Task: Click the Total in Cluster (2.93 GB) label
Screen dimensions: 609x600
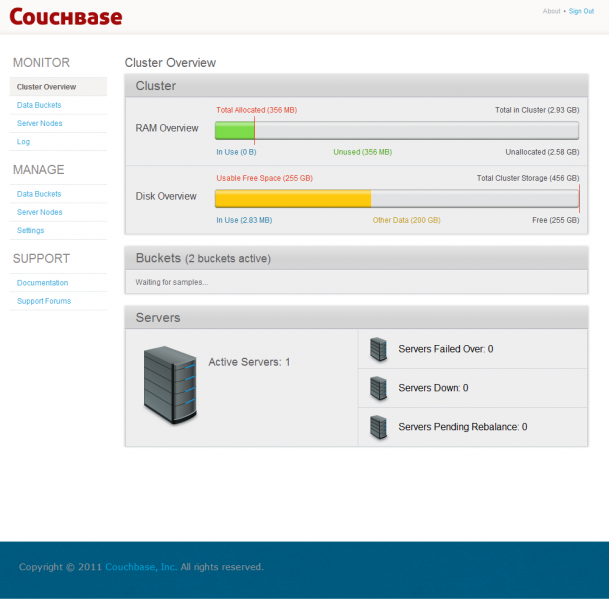Action: point(537,110)
